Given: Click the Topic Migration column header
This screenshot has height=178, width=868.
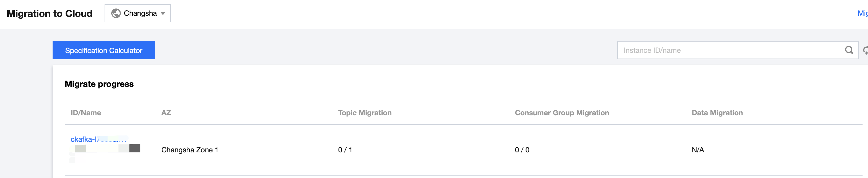Looking at the screenshot, I should click(x=364, y=113).
